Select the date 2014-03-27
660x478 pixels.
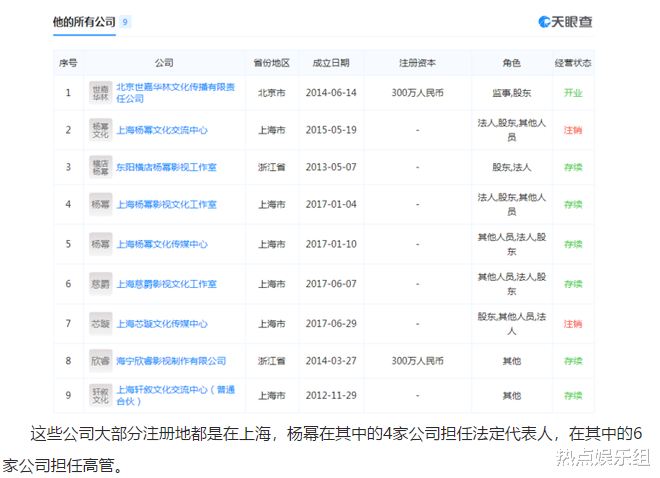[x=331, y=361]
